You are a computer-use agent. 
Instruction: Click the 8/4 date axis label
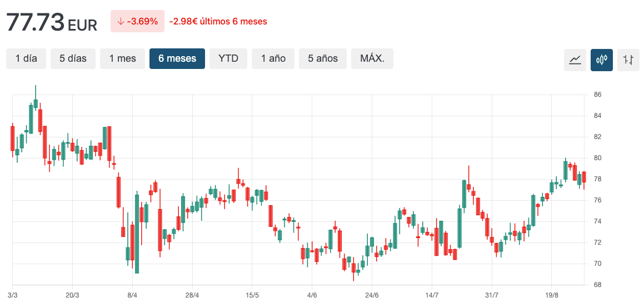click(132, 295)
